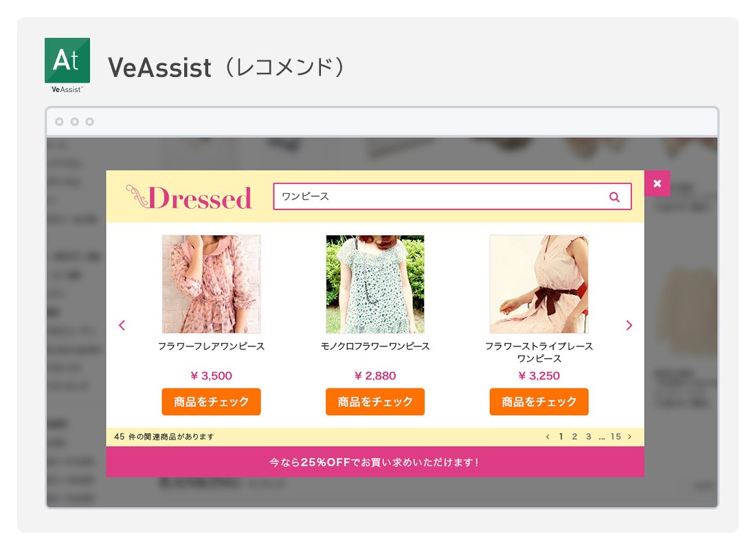Open the フラワーフレアワンピース product thumbnail

click(x=211, y=284)
